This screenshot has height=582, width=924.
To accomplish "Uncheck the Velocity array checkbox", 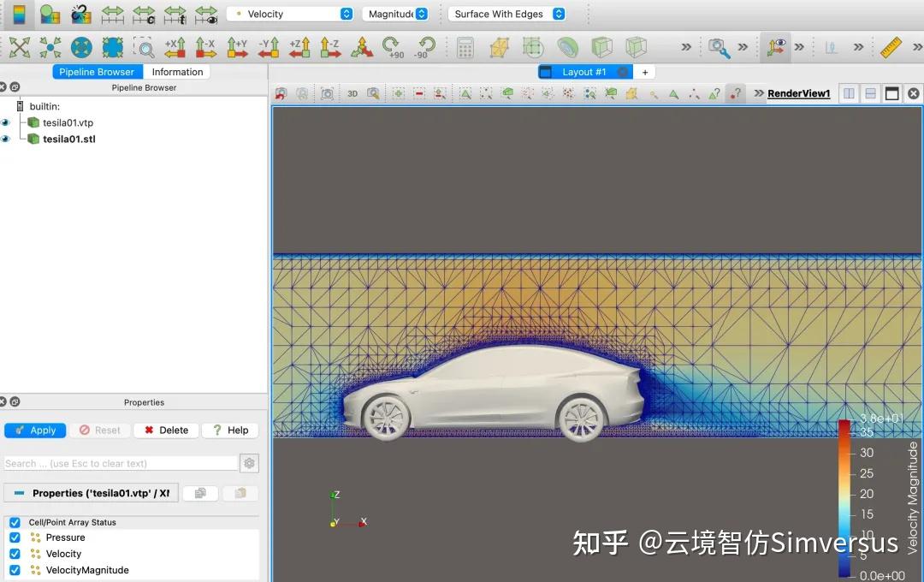I will click(x=15, y=554).
